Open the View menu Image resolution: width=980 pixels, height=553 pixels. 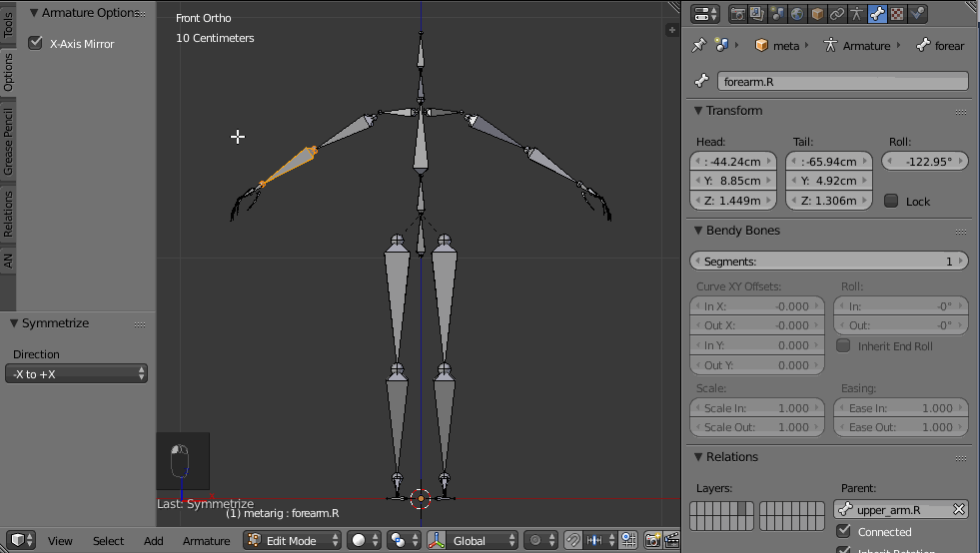(x=60, y=541)
